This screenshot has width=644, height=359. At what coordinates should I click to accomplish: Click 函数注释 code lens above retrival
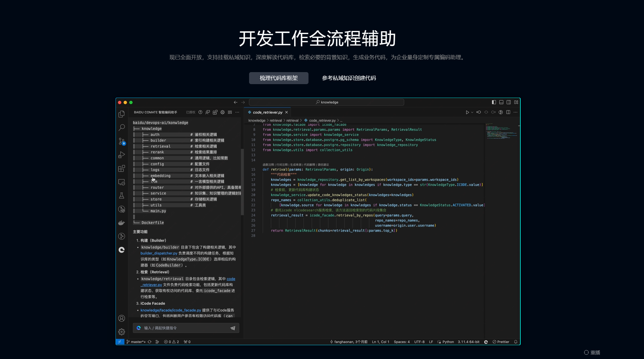click(x=268, y=165)
